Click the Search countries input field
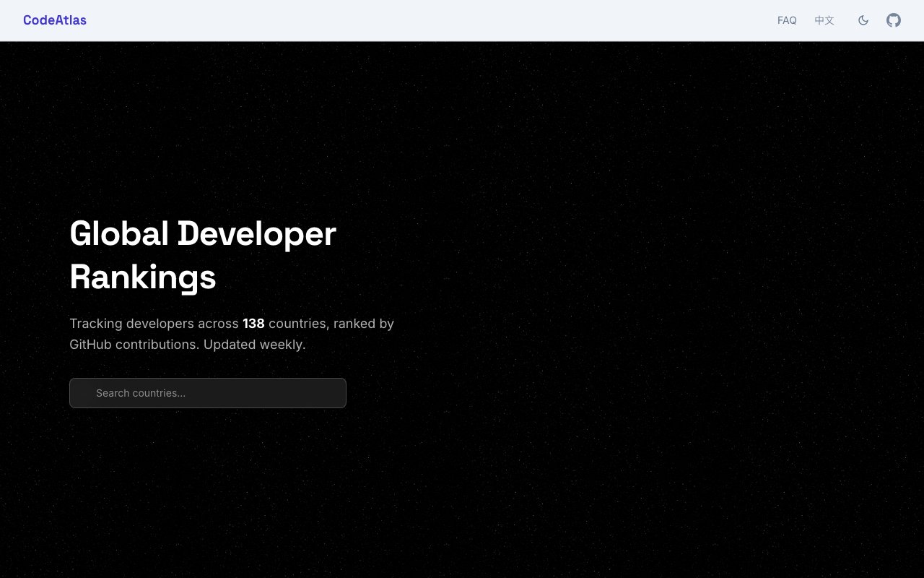 click(208, 393)
